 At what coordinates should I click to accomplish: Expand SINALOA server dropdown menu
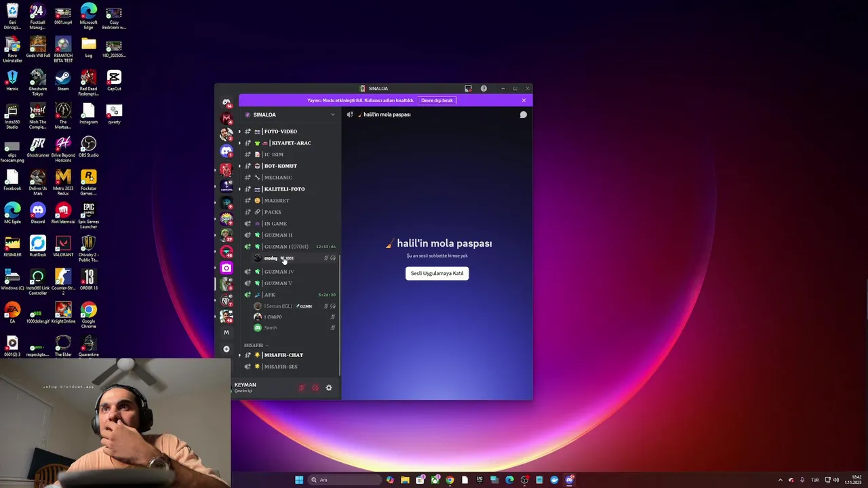point(332,115)
